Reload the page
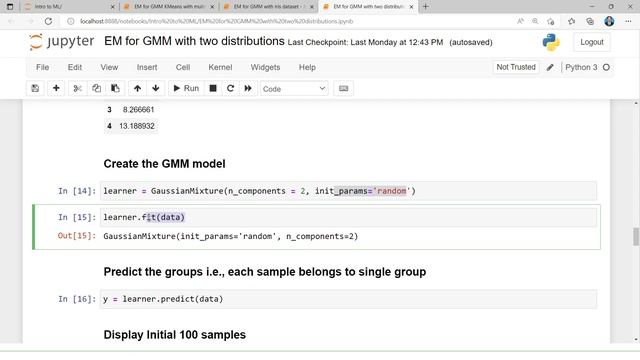This screenshot has height=360, width=640. pos(48,21)
